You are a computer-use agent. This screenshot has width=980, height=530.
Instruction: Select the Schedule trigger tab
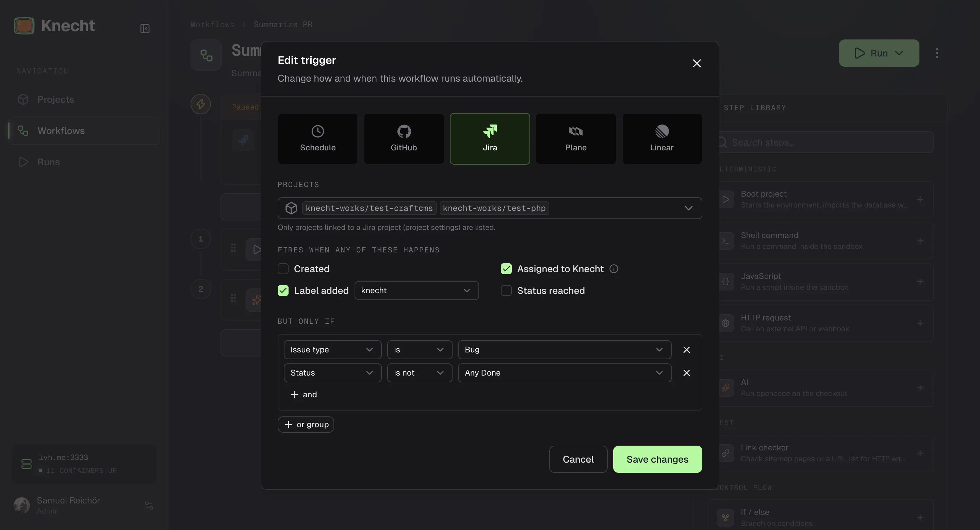[x=318, y=139]
